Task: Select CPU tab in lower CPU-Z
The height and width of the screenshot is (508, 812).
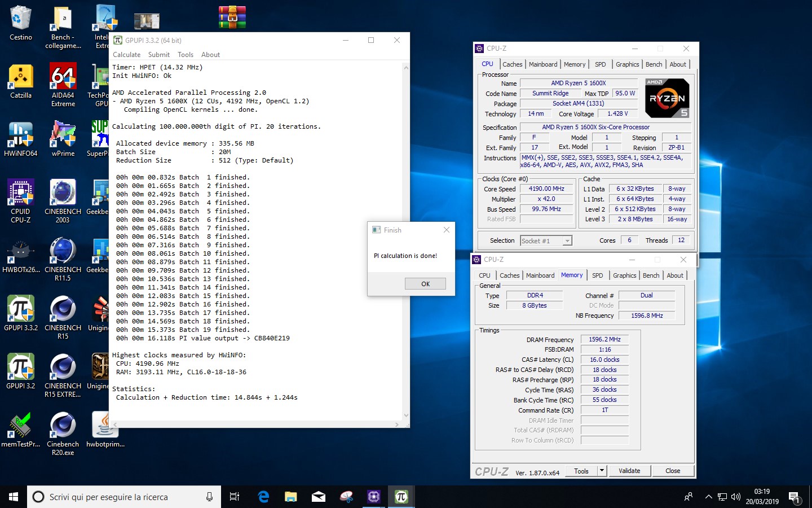Action: tap(484, 275)
